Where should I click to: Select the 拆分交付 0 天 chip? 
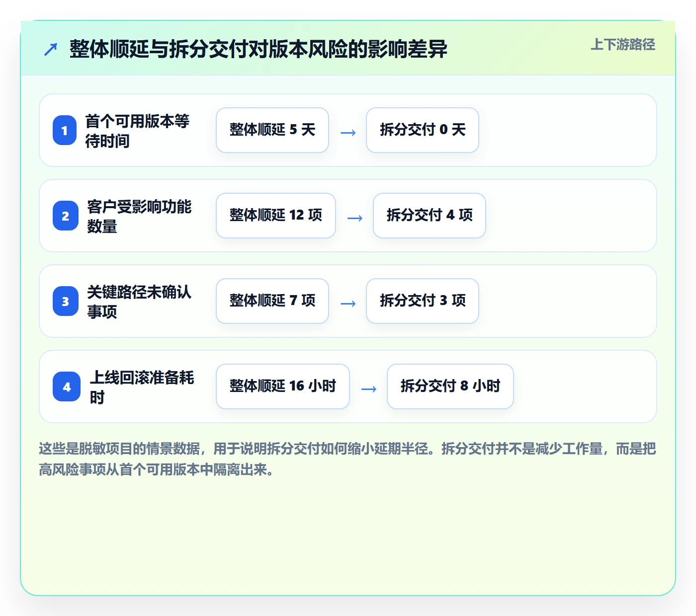(x=423, y=130)
